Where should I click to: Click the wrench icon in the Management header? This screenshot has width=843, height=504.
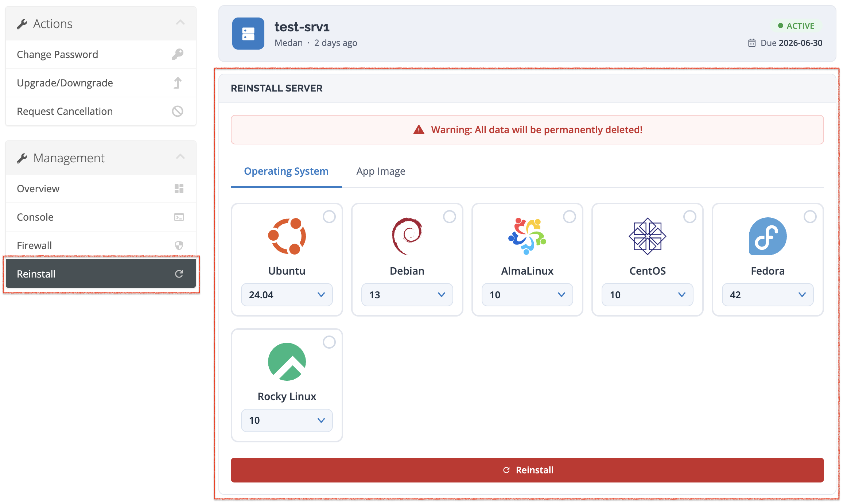(x=22, y=158)
